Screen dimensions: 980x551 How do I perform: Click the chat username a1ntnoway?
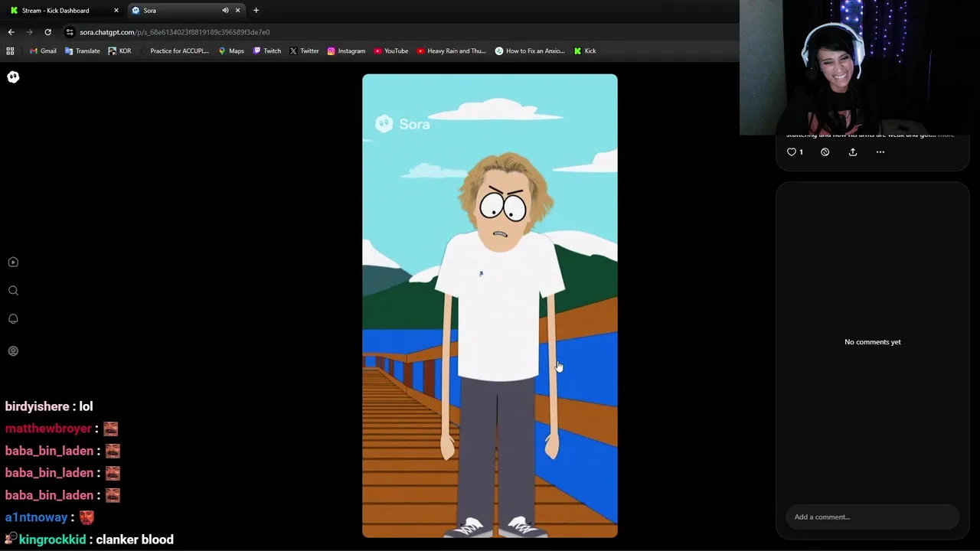coord(37,517)
